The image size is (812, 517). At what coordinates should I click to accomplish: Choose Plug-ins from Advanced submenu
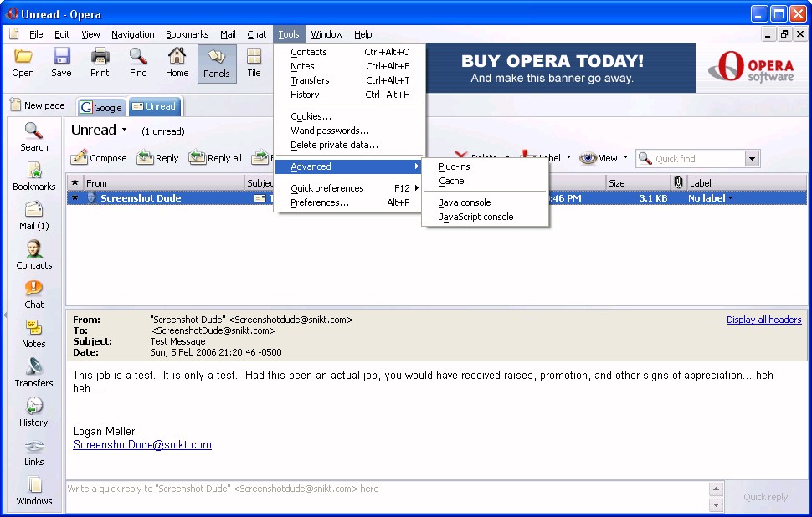[x=486, y=166]
